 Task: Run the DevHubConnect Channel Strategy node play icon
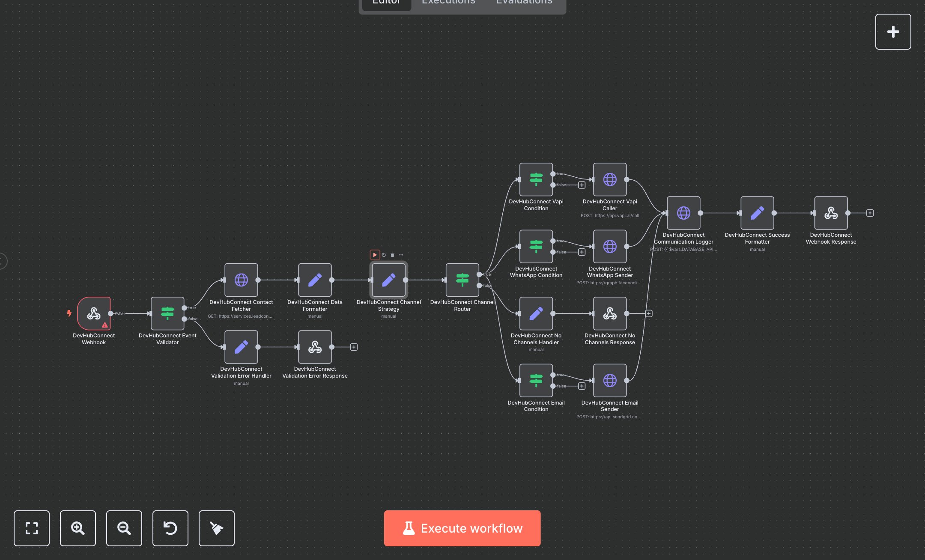(375, 254)
